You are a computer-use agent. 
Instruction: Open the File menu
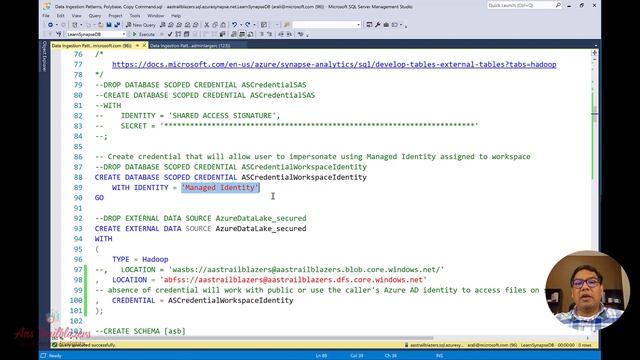[46, 16]
